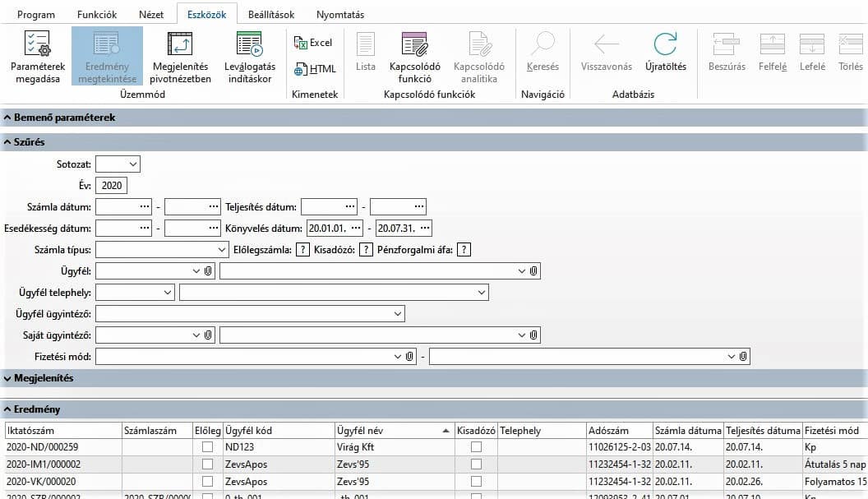Export results to HTML
This screenshot has width=868, height=499.
pyautogui.click(x=314, y=69)
